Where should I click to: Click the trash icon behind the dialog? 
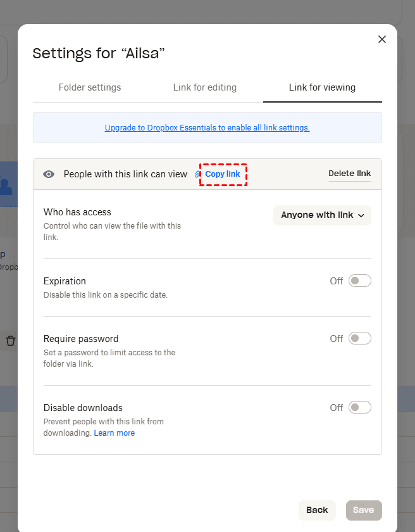click(x=10, y=341)
